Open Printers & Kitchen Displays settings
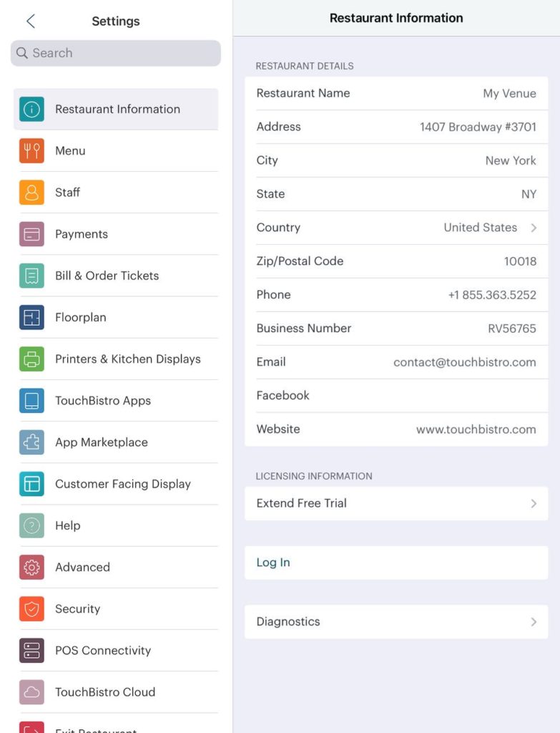The width and height of the screenshot is (560, 733). pos(116,359)
